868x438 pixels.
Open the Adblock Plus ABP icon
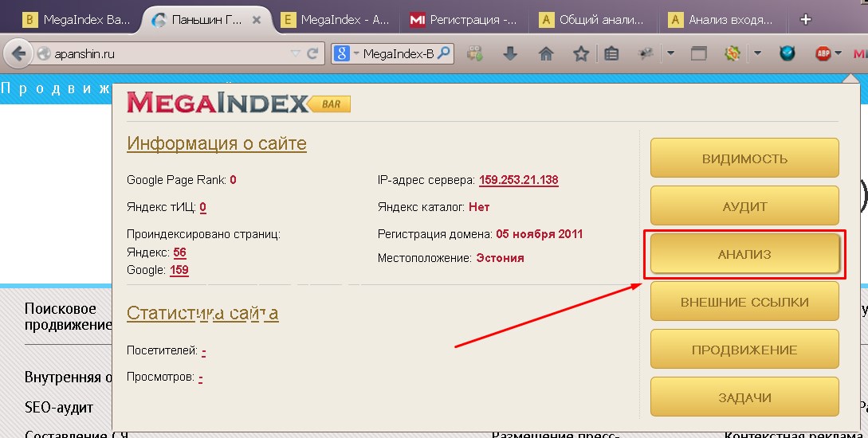point(823,53)
